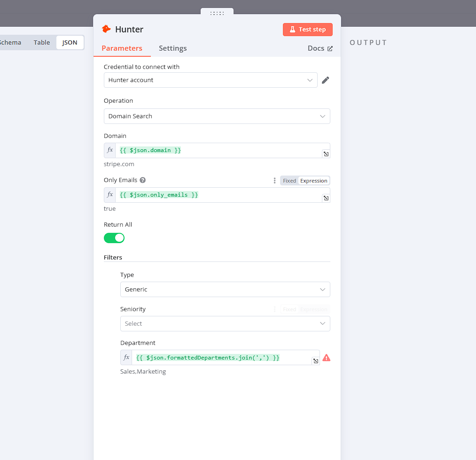Click the Filters section heading

click(113, 257)
